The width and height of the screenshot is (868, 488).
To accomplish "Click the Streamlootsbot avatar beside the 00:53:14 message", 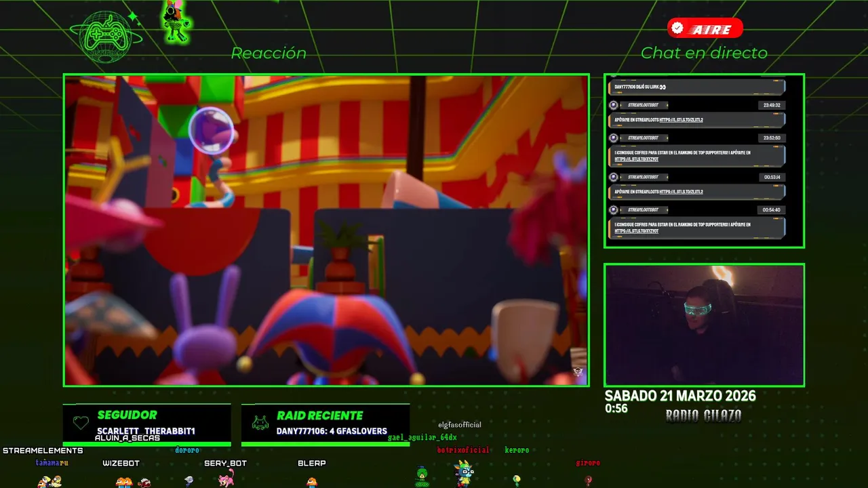I will (x=614, y=177).
